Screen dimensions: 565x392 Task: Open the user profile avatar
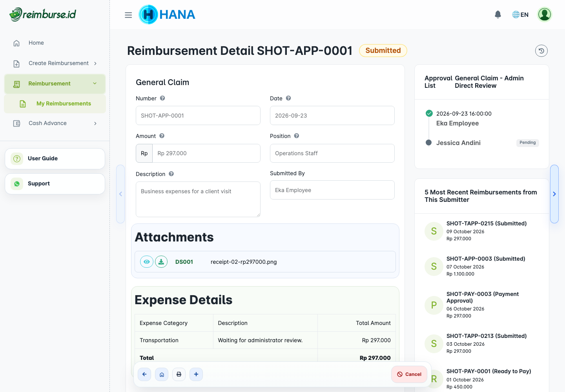click(x=545, y=15)
